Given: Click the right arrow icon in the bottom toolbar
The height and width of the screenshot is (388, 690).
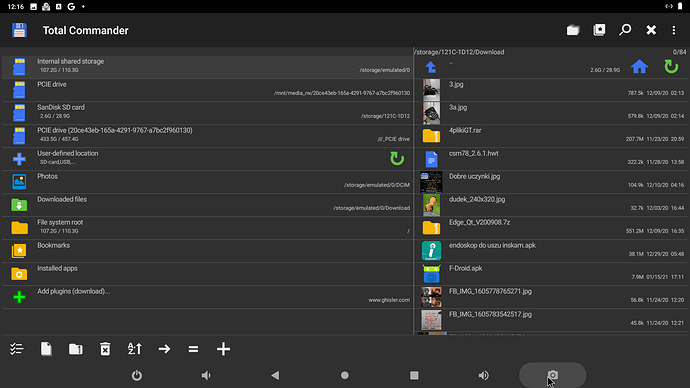Looking at the screenshot, I should 164,349.
